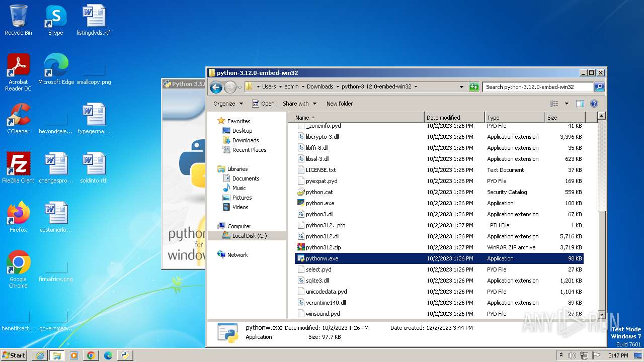This screenshot has width=644, height=362.
Task: Click the volume speaker tray icon
Action: 572,355
